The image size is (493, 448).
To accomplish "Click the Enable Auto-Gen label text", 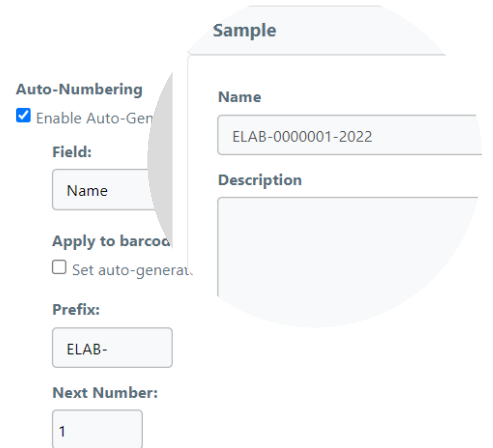I will click(94, 118).
